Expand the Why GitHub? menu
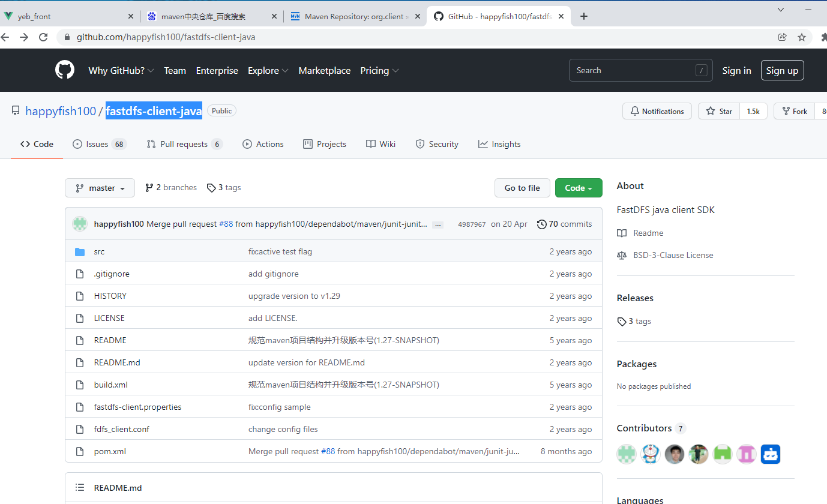The width and height of the screenshot is (827, 504). 121,71
